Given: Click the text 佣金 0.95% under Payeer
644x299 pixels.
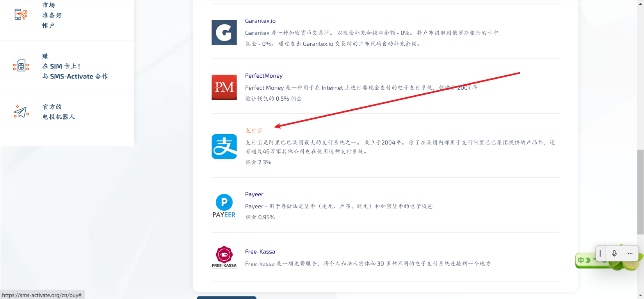Looking at the screenshot, I should (x=260, y=217).
